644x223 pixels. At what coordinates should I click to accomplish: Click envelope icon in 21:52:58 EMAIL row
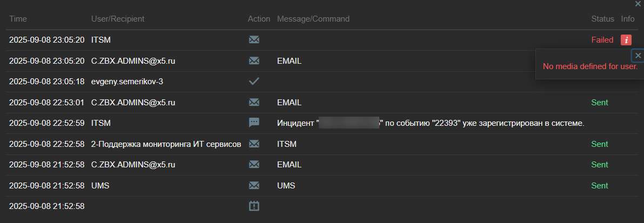pyautogui.click(x=254, y=164)
